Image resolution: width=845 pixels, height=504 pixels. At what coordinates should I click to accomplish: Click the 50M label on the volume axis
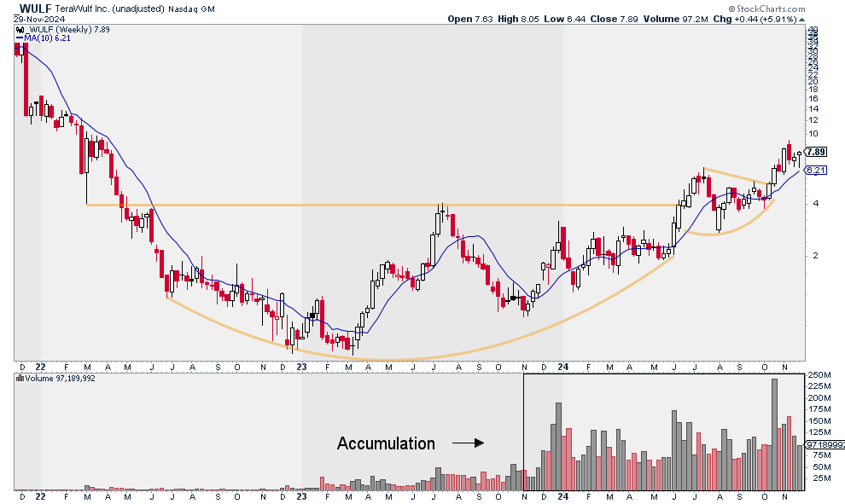(821, 466)
